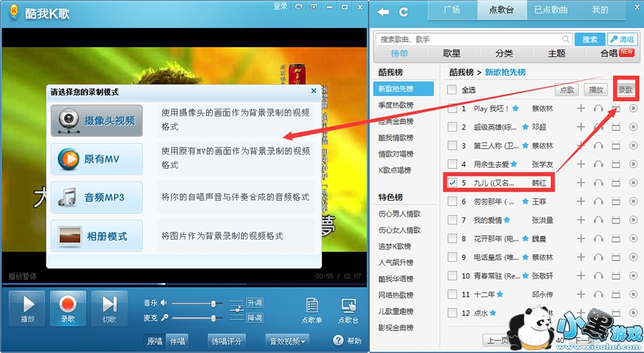Image resolution: width=644 pixels, height=353 pixels.
Task: Click the magnifier icon in search box
Action: (565, 39)
